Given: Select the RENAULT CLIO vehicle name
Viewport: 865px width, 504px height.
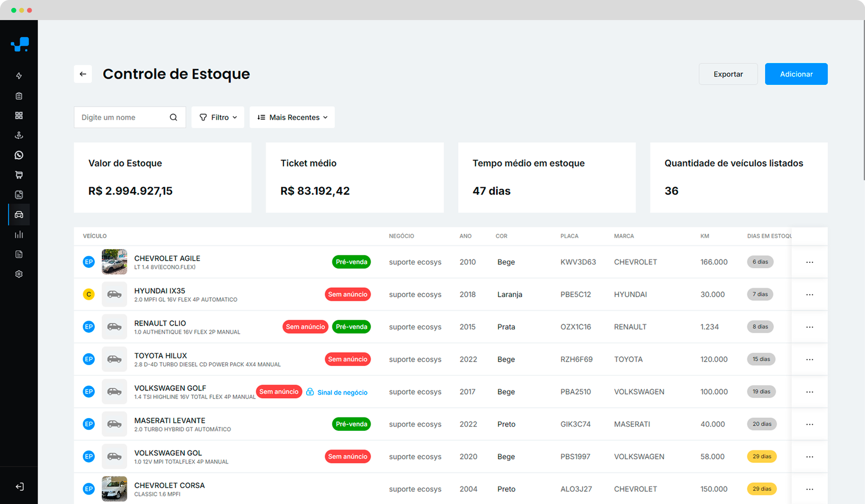Looking at the screenshot, I should coord(160,323).
